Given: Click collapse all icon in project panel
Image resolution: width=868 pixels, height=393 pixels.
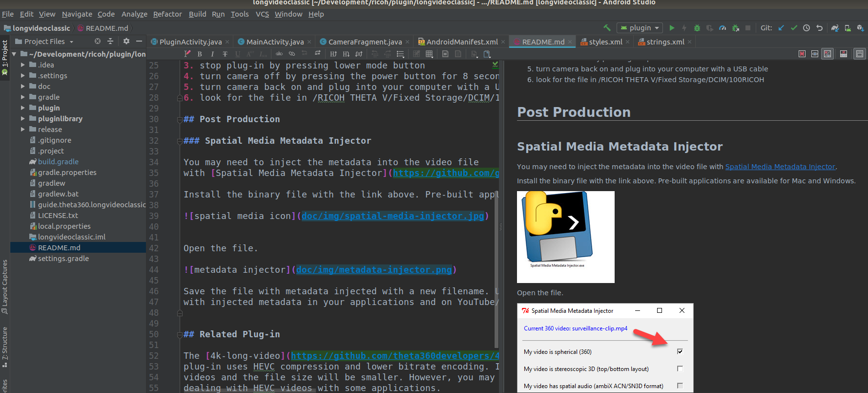Looking at the screenshot, I should (110, 41).
